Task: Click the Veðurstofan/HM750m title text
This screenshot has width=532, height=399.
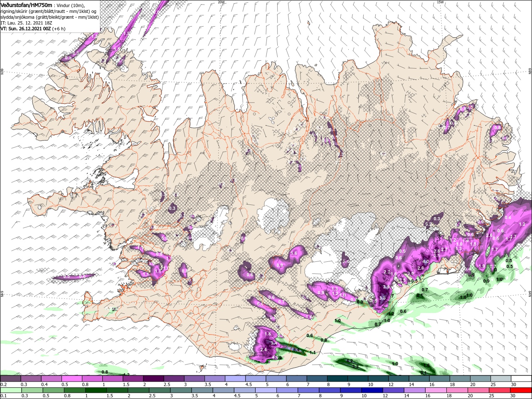Action: 26,5
